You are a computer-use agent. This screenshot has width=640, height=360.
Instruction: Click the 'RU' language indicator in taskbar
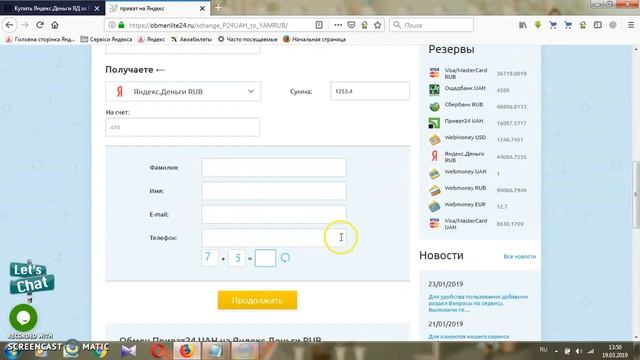[543, 350]
